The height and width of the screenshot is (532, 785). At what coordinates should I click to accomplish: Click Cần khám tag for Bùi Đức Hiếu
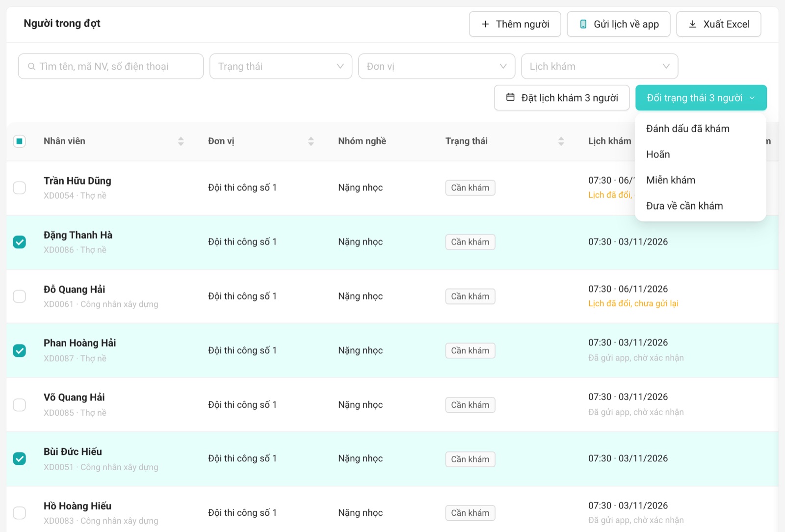click(x=470, y=459)
